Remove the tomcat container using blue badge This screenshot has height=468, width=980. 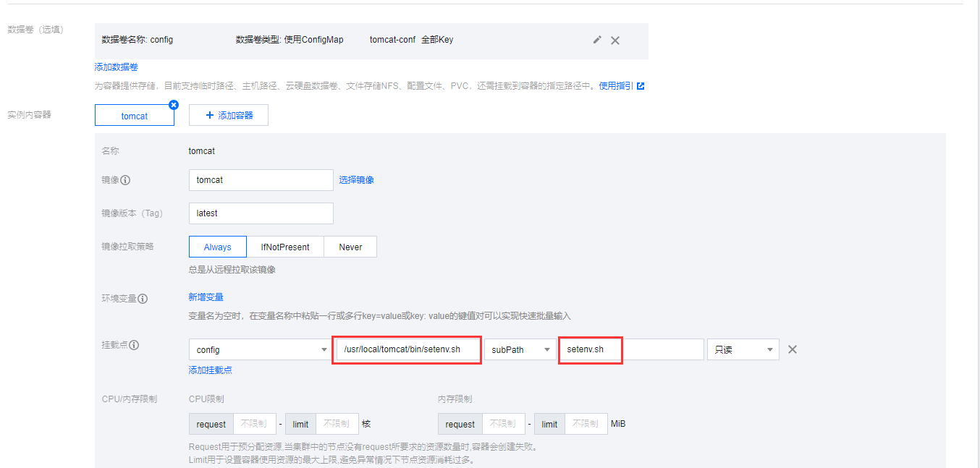(x=174, y=105)
